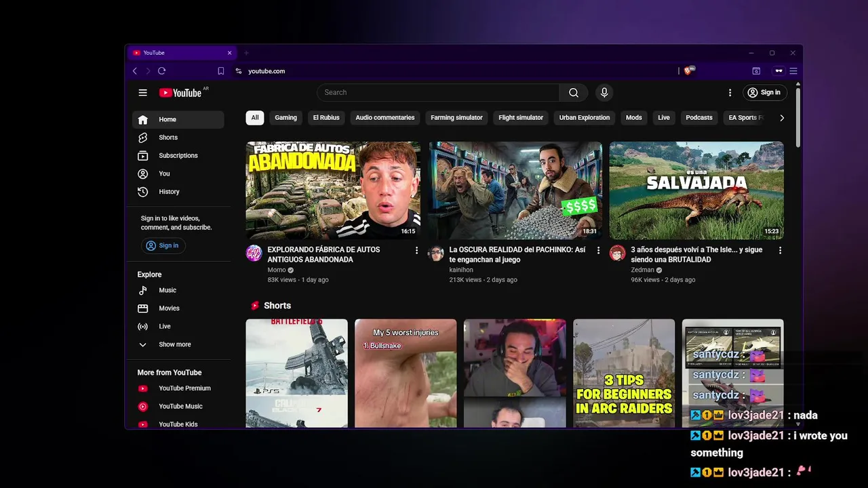Click Zedman channel avatar
This screenshot has height=488, width=868.
coord(617,253)
